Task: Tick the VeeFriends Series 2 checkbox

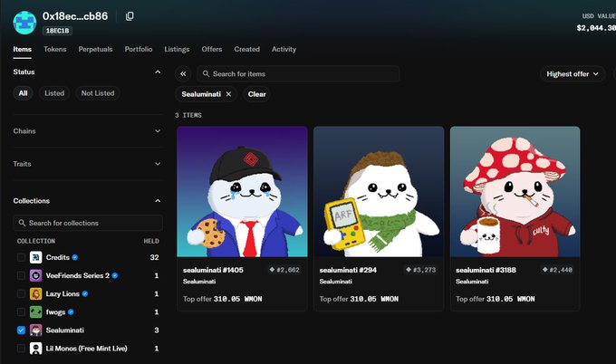Action: tap(21, 275)
